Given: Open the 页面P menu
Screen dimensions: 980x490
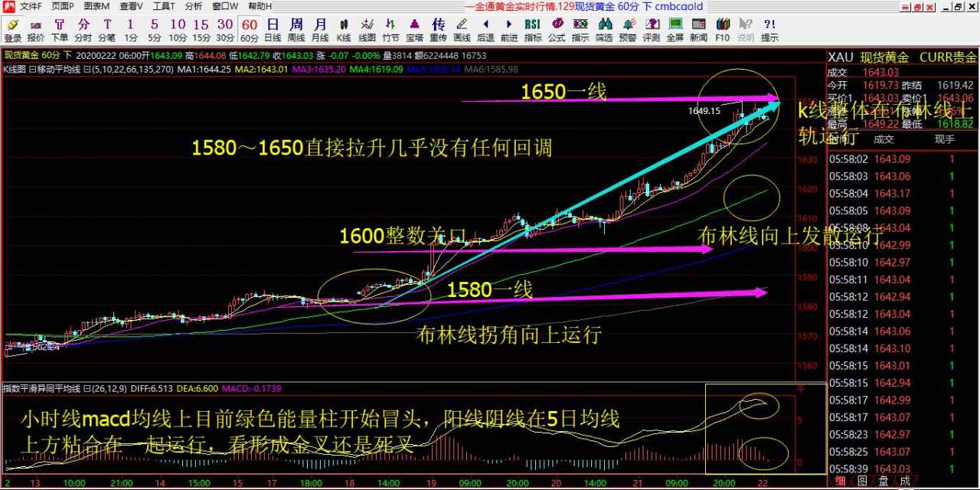Looking at the screenshot, I should point(63,6).
